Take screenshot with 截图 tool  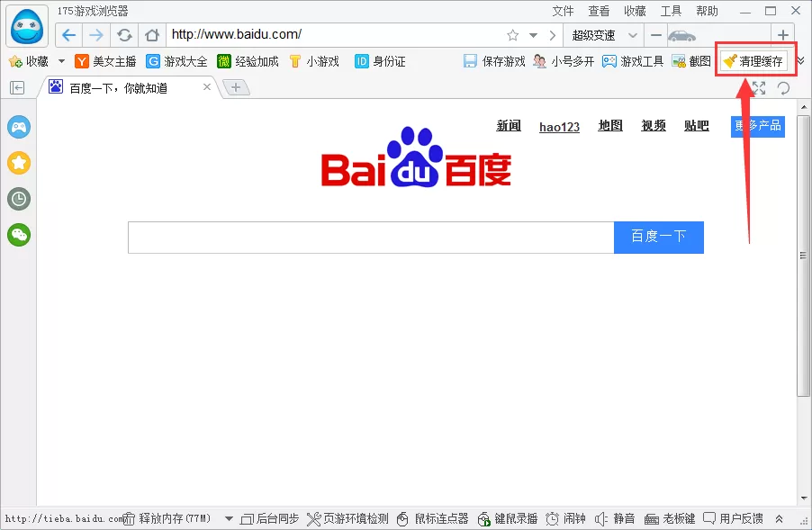pyautogui.click(x=691, y=61)
